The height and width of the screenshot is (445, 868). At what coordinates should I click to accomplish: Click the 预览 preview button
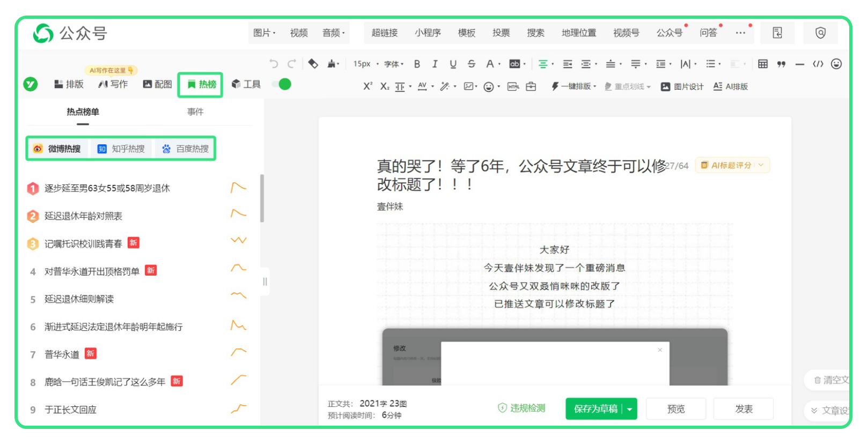(x=676, y=409)
